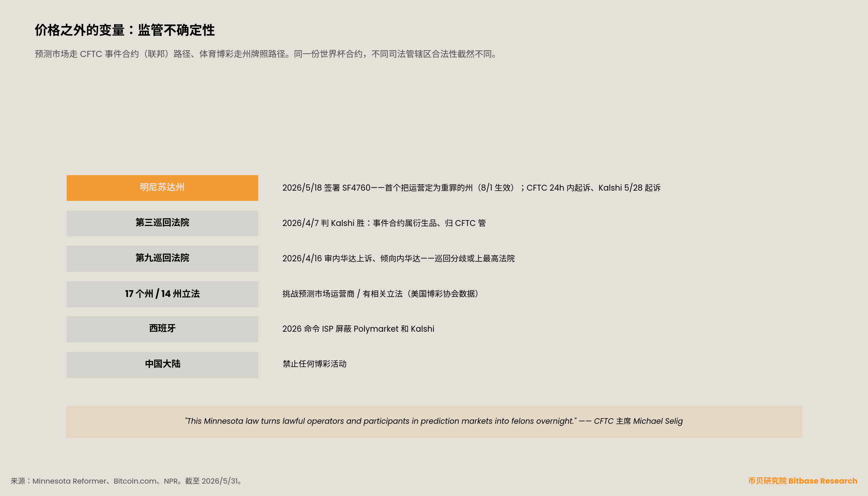Click the SF4760 Minnesota description text
Image resolution: width=868 pixels, height=496 pixels.
click(x=471, y=188)
